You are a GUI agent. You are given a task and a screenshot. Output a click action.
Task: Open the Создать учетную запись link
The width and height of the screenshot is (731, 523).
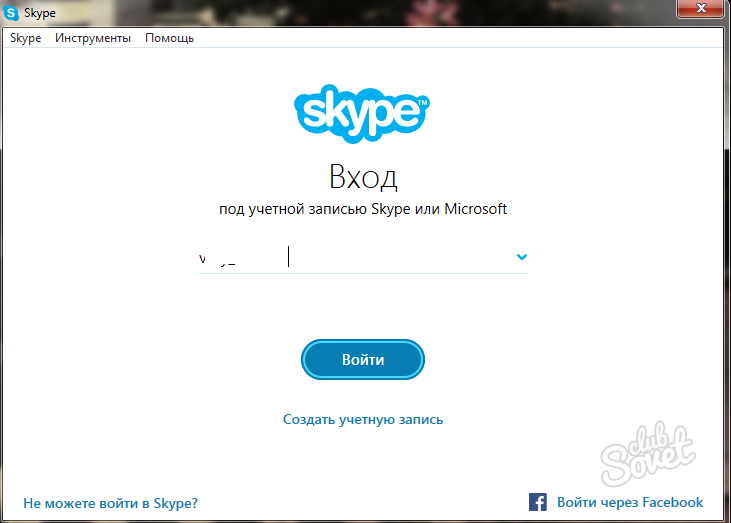(363, 420)
